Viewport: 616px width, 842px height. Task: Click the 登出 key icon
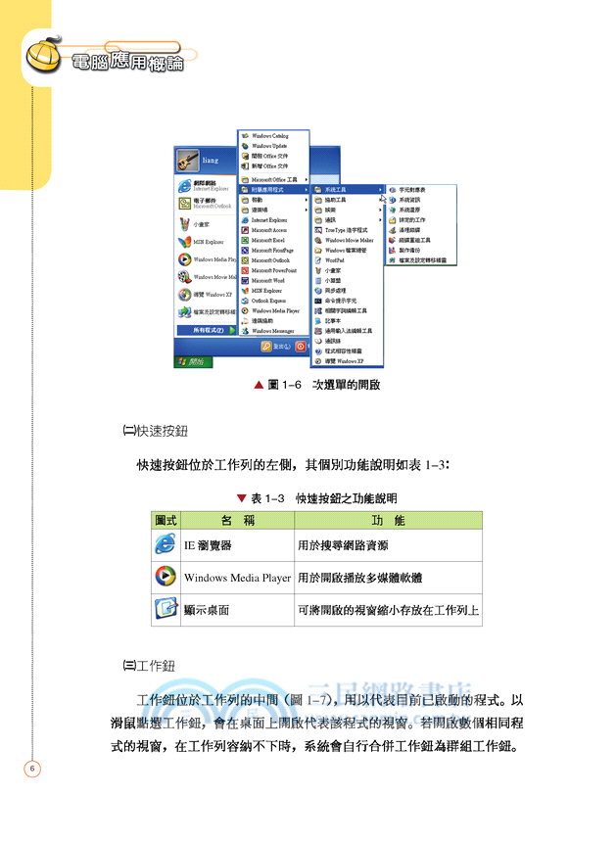pos(265,347)
